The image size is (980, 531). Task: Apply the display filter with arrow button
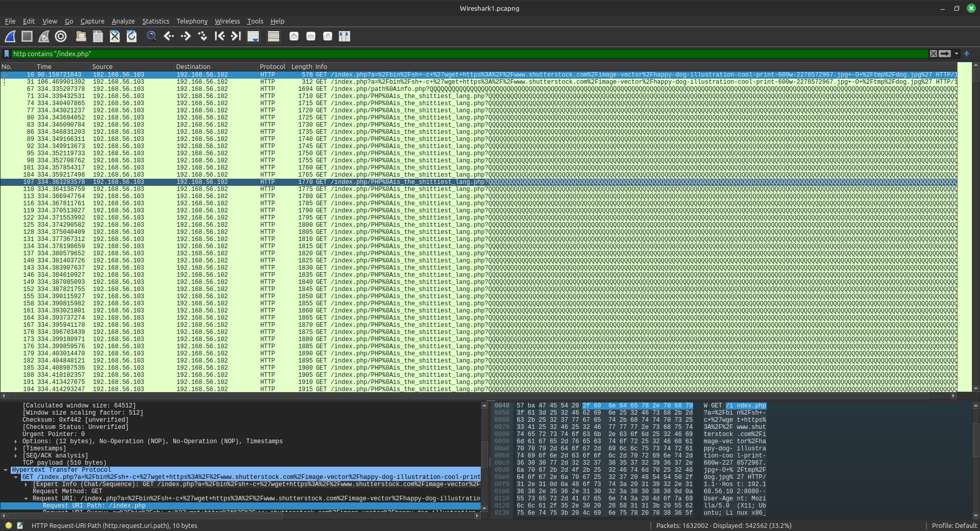[945, 54]
